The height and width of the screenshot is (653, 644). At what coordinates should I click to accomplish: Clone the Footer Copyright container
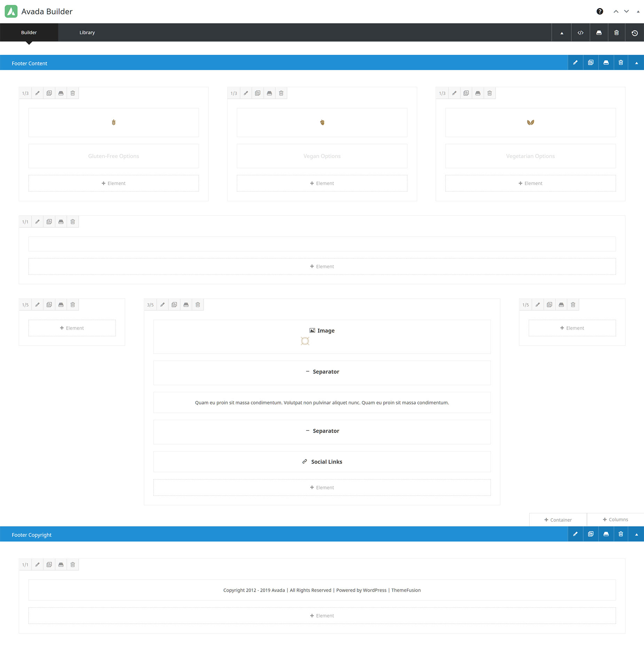point(591,534)
